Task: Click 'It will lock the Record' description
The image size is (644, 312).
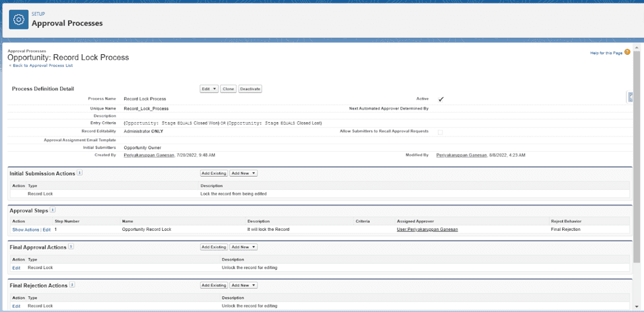Action: pyautogui.click(x=269, y=230)
